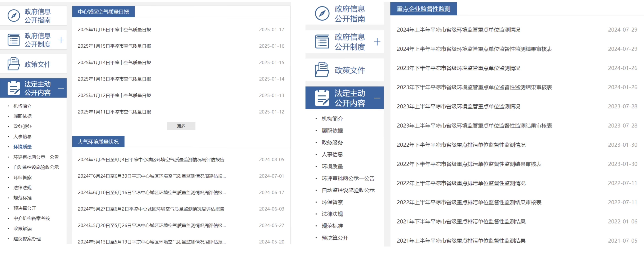Screen dimensions: 644x257
Task: Select 预决算公开 in left panel menu
Action: pos(25,208)
